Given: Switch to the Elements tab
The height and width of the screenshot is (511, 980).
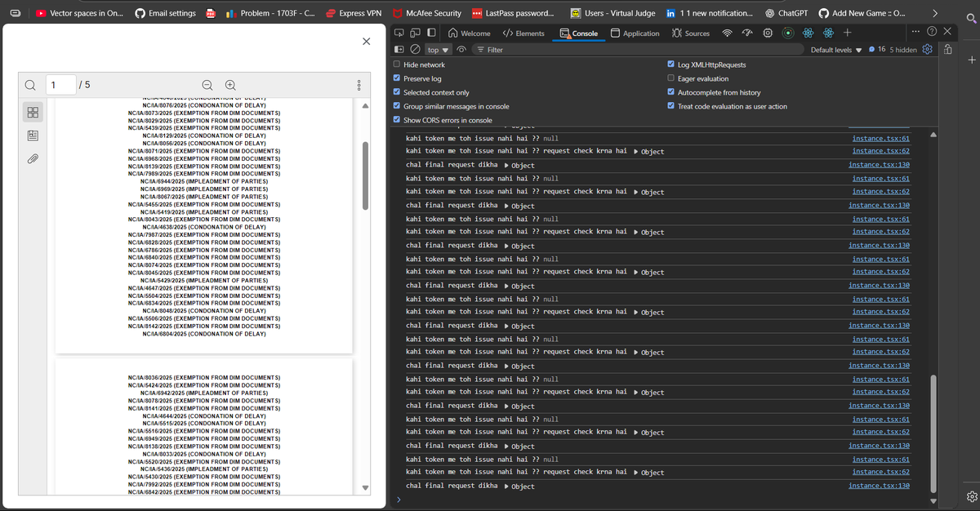Looking at the screenshot, I should pyautogui.click(x=523, y=33).
